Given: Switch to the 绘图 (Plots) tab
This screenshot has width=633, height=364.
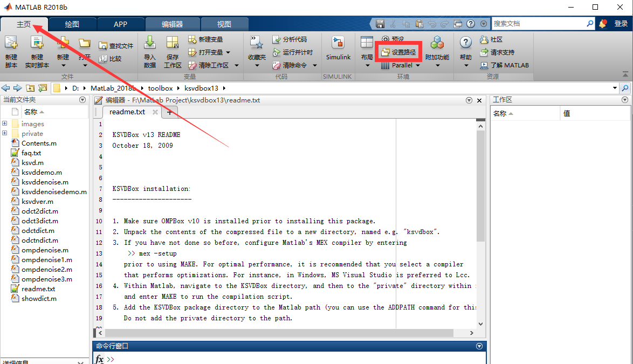Looking at the screenshot, I should click(72, 24).
